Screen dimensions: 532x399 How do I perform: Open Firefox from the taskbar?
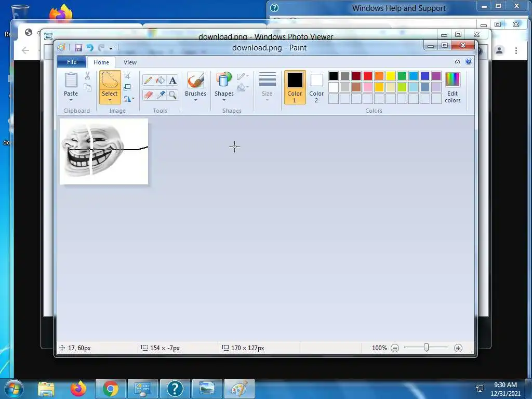[78, 389]
